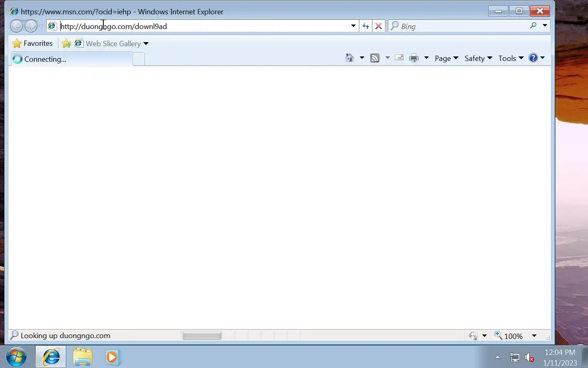
Task: Open the recent pages dropdown arrow
Action: tap(41, 26)
